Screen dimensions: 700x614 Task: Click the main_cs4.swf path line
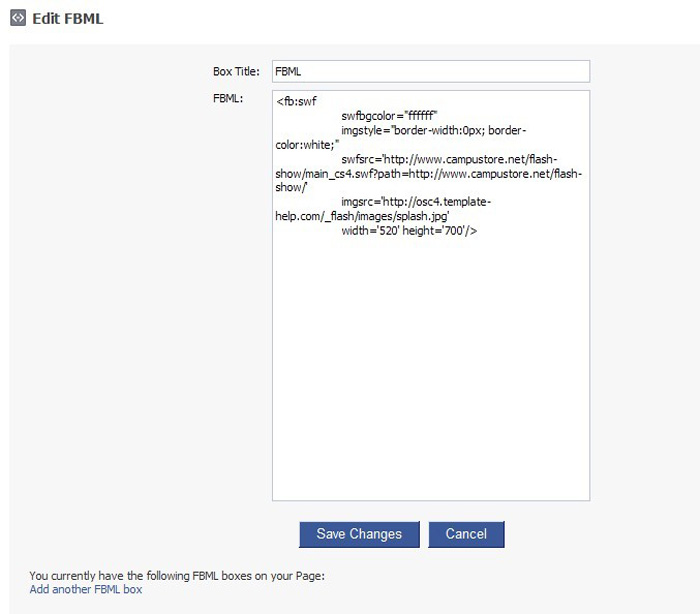[429, 174]
